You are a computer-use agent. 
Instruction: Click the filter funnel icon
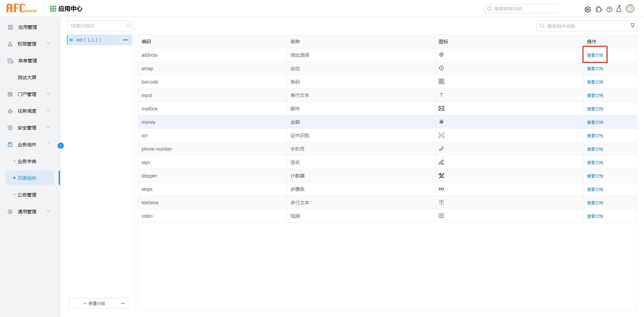coord(633,26)
